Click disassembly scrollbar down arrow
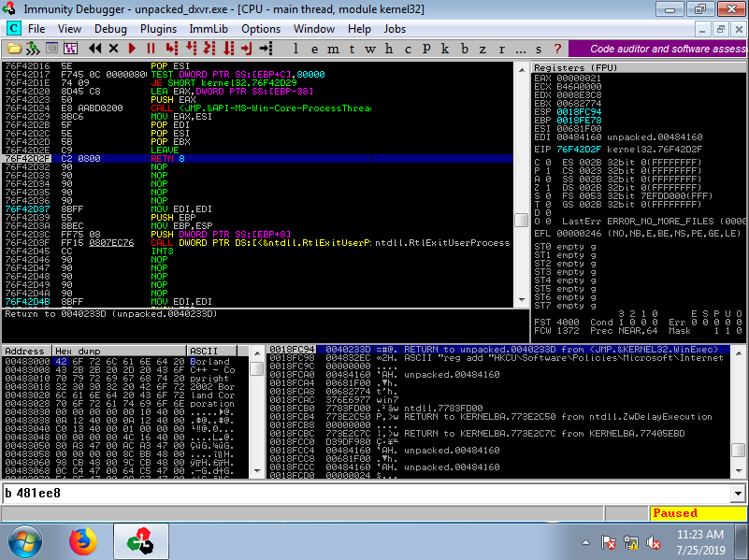Image resolution: width=749 pixels, height=560 pixels. coord(522,300)
